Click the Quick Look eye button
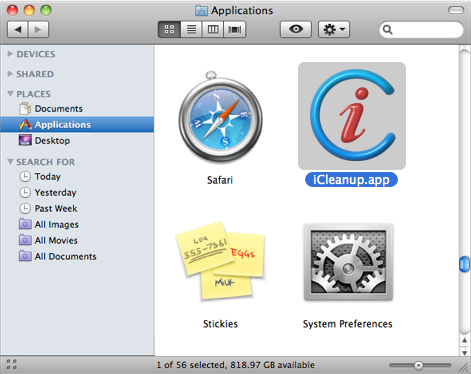The width and height of the screenshot is (471, 374). tap(296, 29)
